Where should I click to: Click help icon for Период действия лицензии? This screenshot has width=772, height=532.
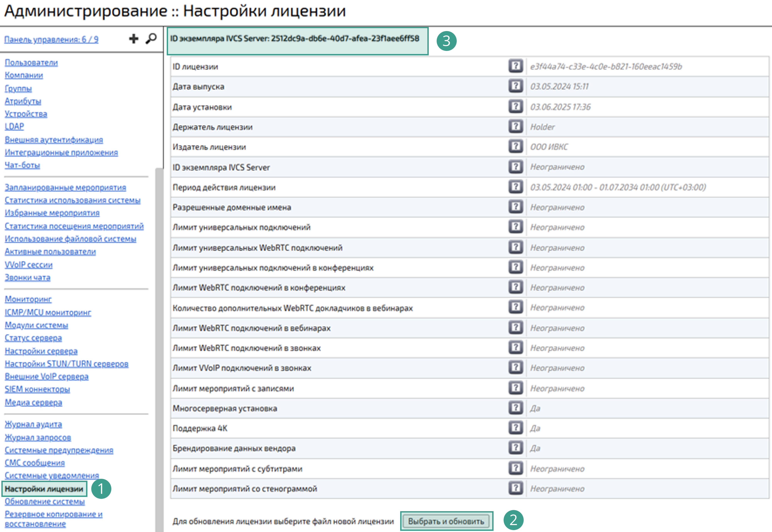516,187
